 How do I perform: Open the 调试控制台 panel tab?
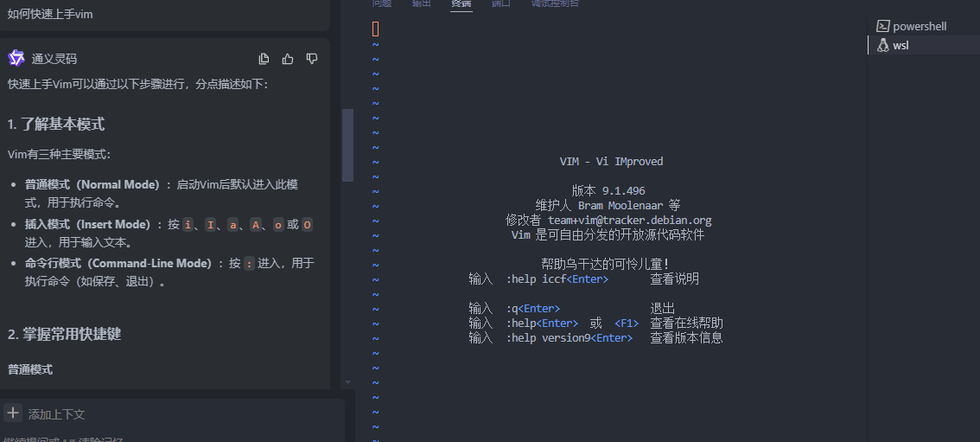click(555, 3)
